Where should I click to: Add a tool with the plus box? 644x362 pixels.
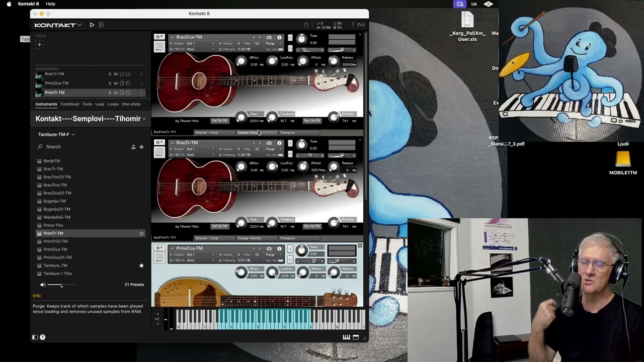pos(39,44)
